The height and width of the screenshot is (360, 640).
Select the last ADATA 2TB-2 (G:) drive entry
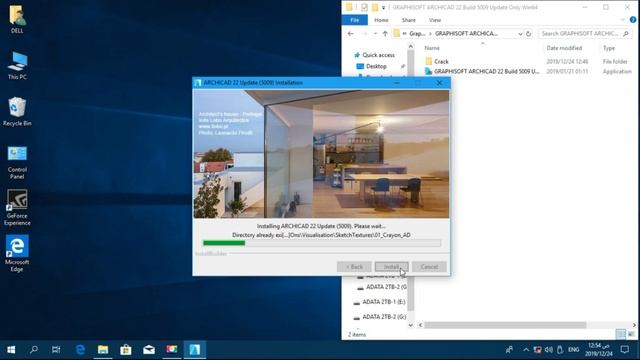(384, 317)
